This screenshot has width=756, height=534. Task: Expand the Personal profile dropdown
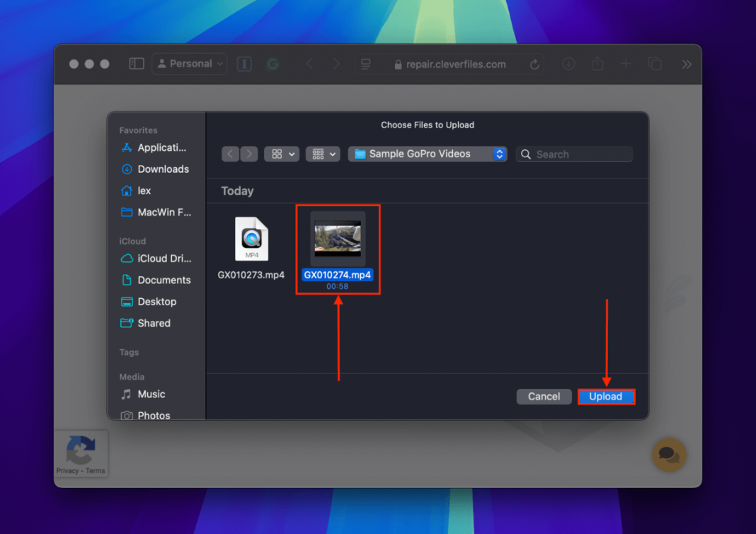pyautogui.click(x=189, y=64)
